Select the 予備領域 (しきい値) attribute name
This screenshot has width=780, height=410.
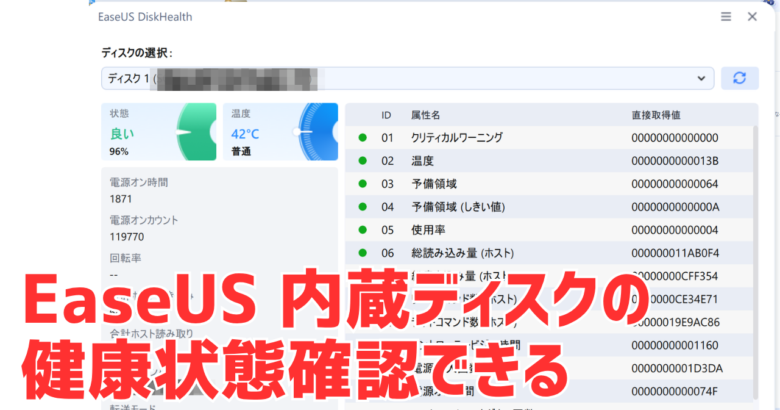tap(458, 206)
